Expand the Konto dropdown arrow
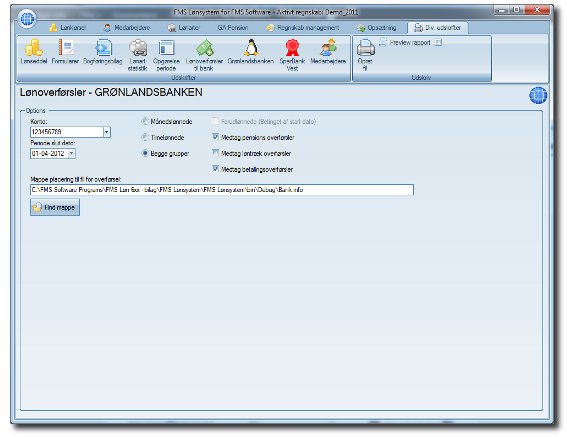Image resolution: width=567 pixels, height=437 pixels. (107, 132)
